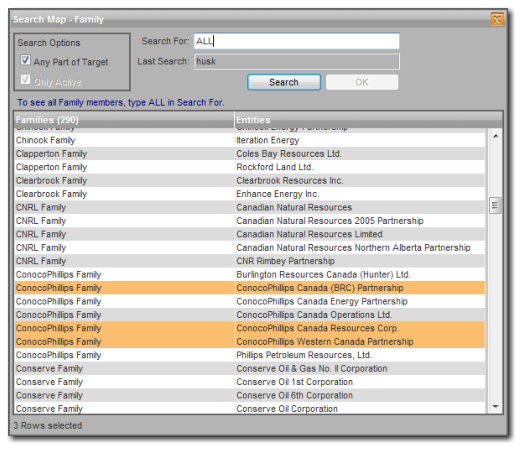Click highlighted ConocoPhillips Western Canada Partnership
Image resolution: width=523 pixels, height=451 pixels.
(x=250, y=342)
